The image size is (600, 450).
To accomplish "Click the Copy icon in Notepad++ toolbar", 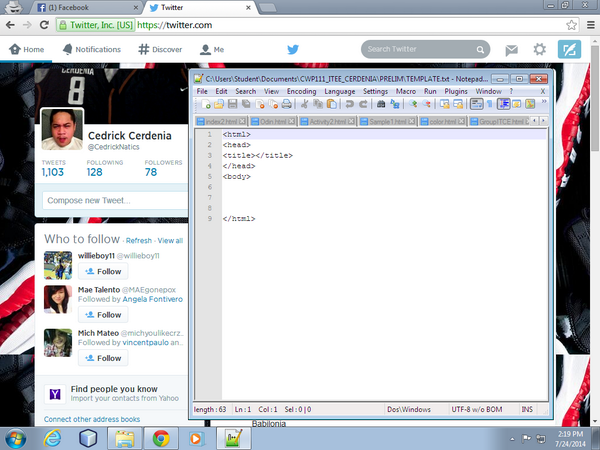I will [x=318, y=104].
